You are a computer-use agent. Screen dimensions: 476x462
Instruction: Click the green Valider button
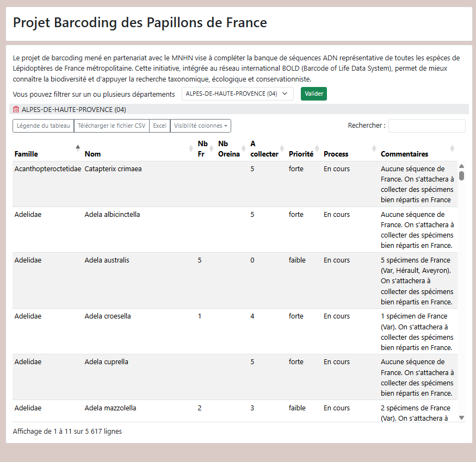coord(313,93)
